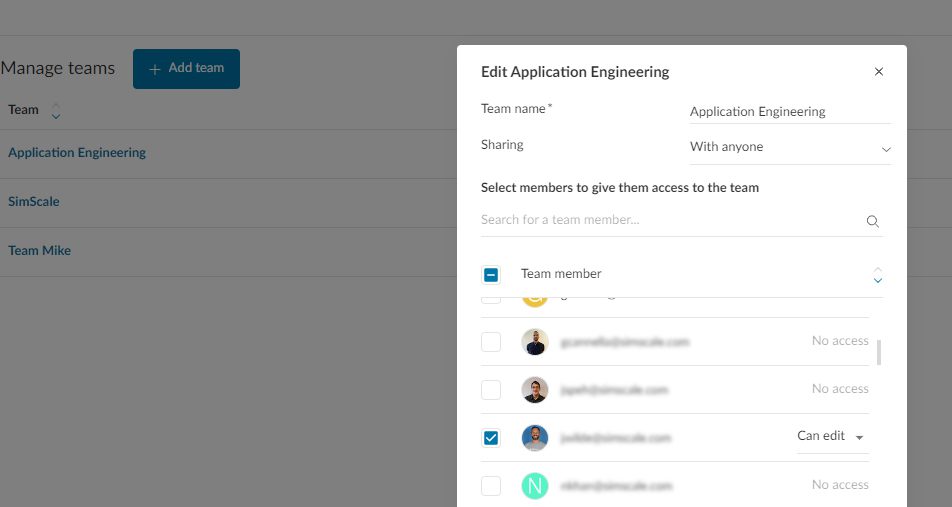Click the Sharing field label

point(502,145)
